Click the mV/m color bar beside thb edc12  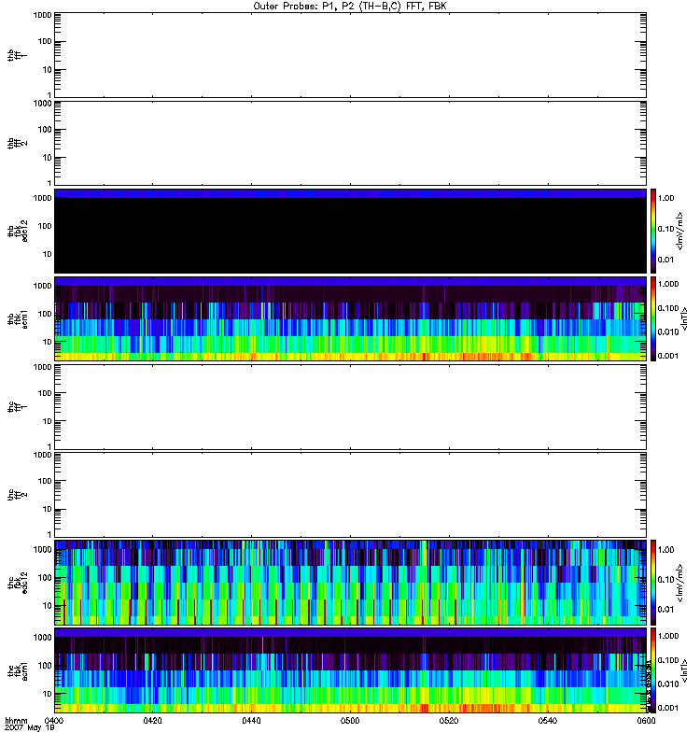point(655,231)
